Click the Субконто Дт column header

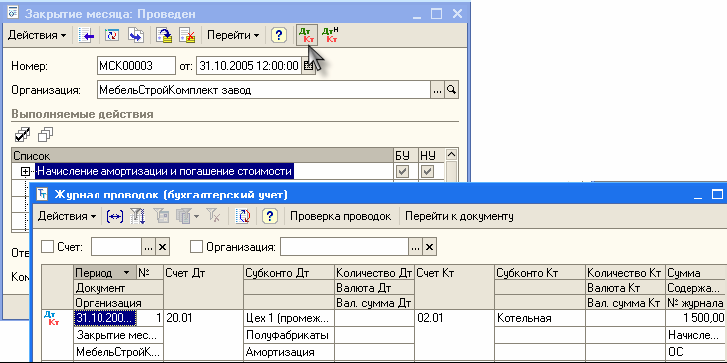point(289,273)
